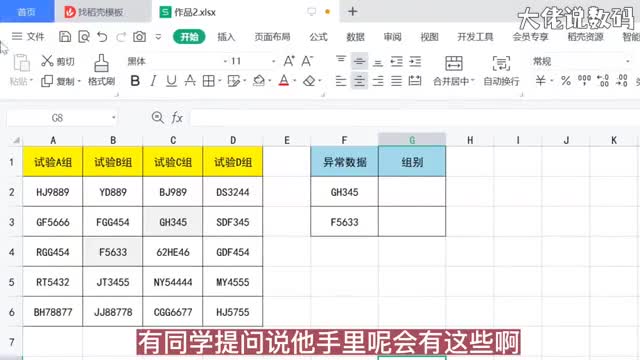The height and width of the screenshot is (360, 640).
Task: Increase indent icon
Action: tap(415, 61)
